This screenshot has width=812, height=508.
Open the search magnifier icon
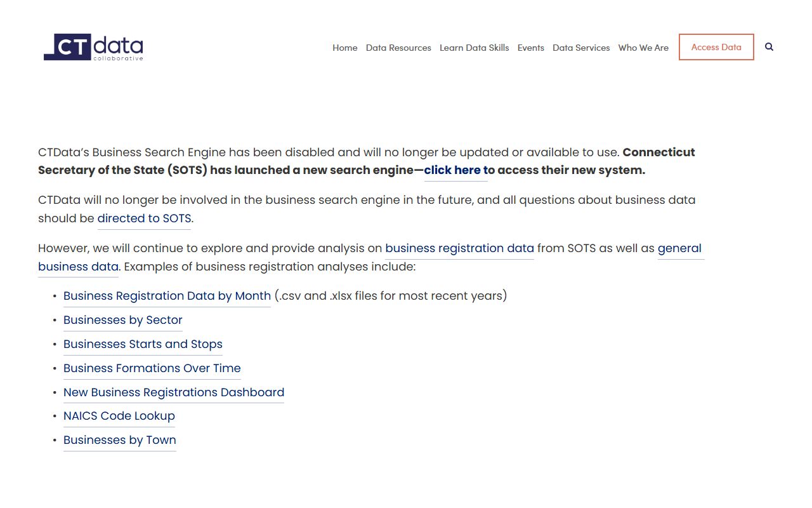click(x=769, y=47)
